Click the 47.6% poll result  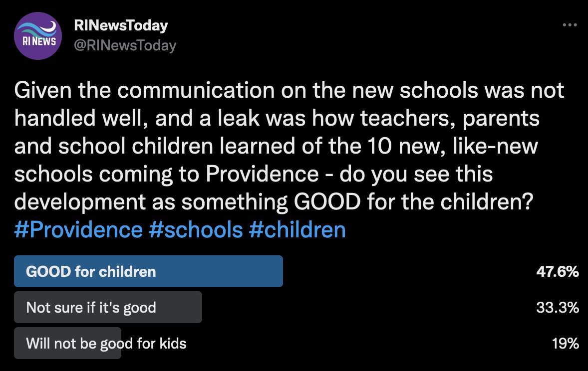pyautogui.click(x=557, y=272)
